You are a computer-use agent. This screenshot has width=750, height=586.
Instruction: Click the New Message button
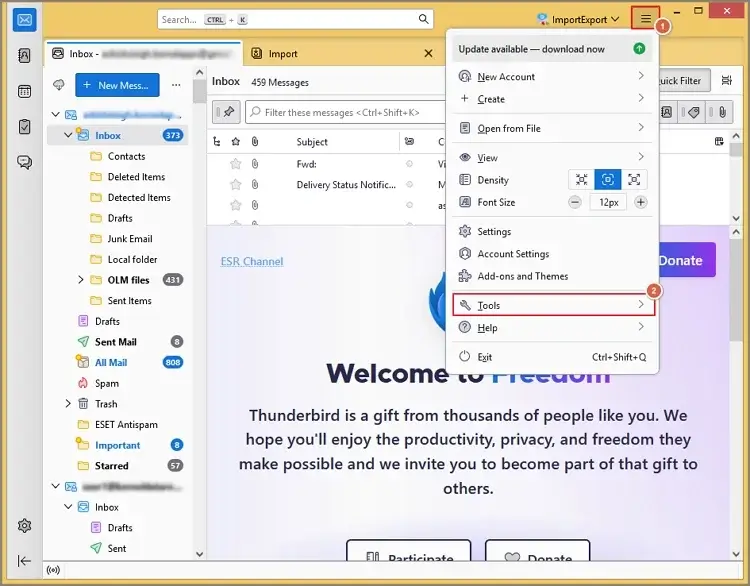tap(116, 85)
